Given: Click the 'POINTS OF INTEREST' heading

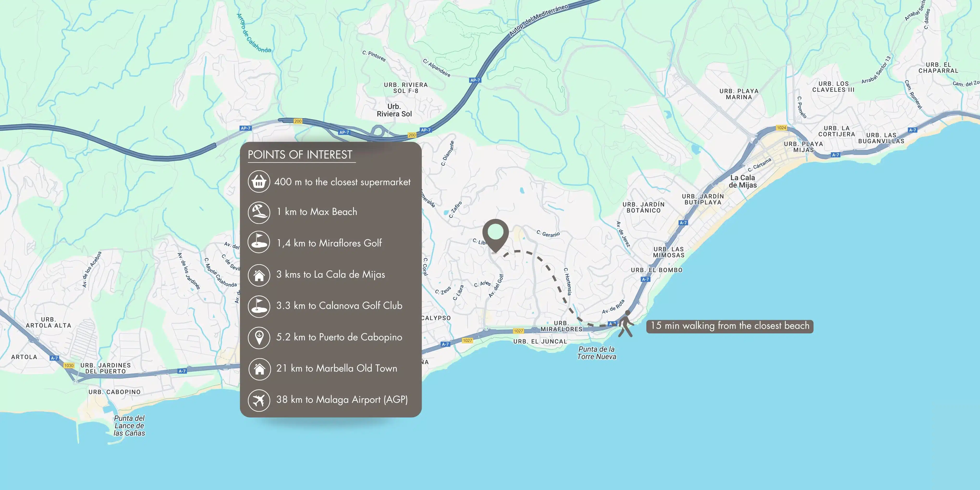Looking at the screenshot, I should tap(300, 154).
